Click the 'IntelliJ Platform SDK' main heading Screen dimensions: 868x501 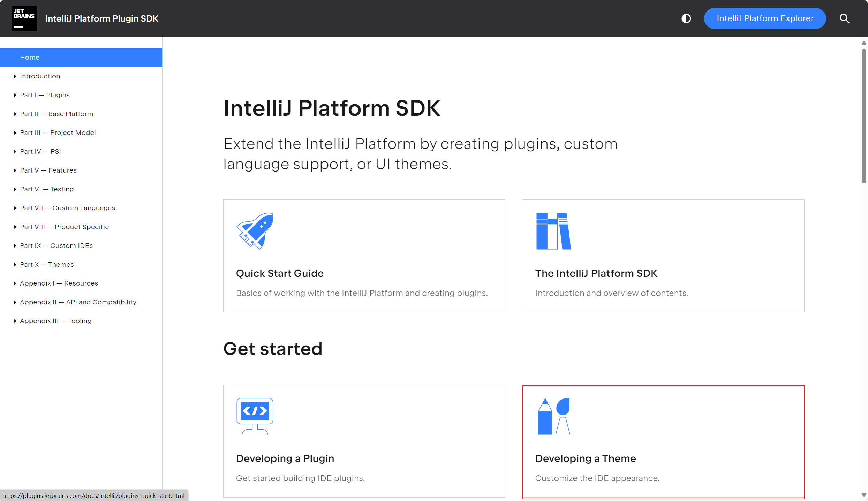click(x=332, y=108)
